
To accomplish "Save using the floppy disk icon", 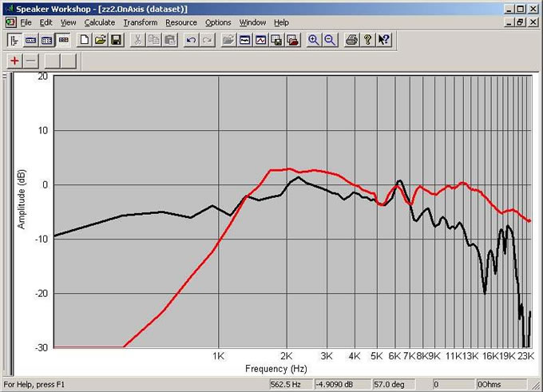I will [116, 39].
